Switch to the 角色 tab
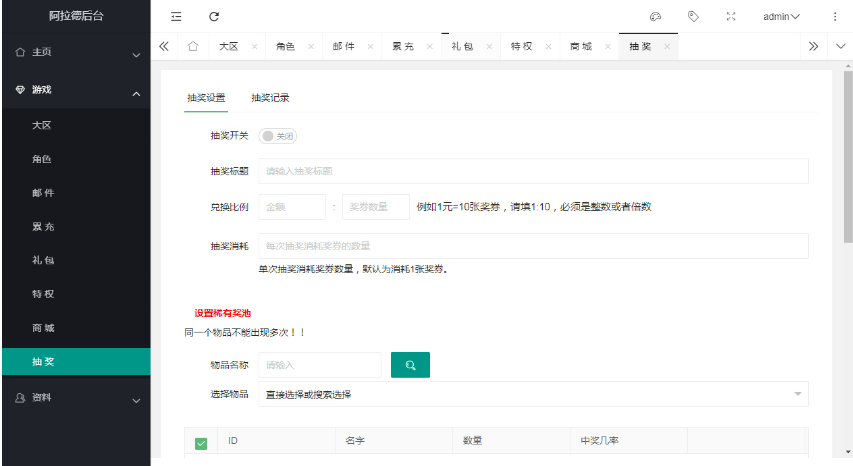Viewport: 853px width, 466px height. coord(286,46)
